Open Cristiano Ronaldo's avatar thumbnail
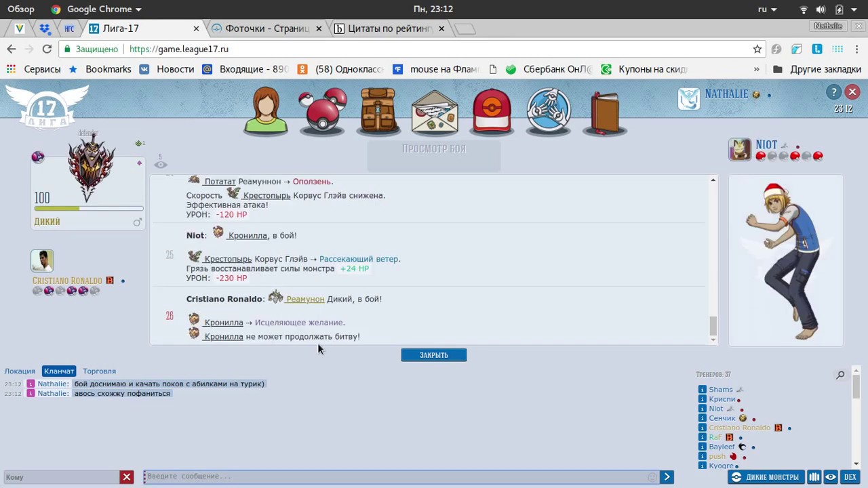Screen dimensions: 868x488 point(42,261)
